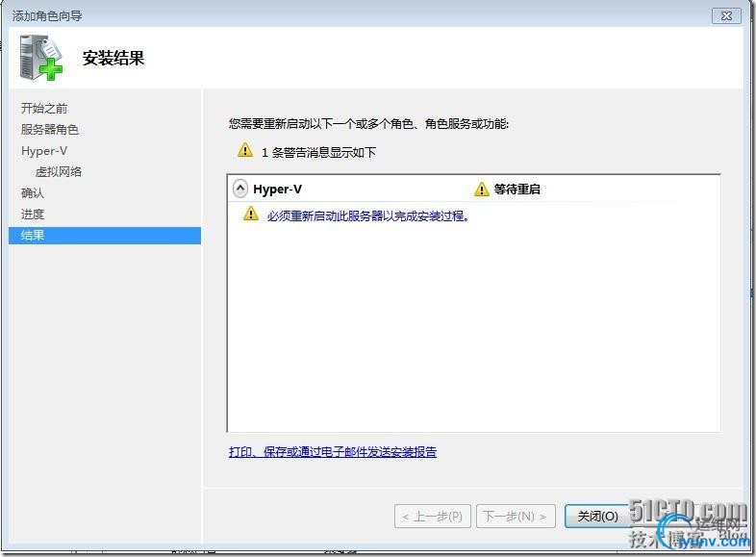The height and width of the screenshot is (557, 756).
Task: Select 服务器角色 step in sidebar
Action: (x=49, y=129)
